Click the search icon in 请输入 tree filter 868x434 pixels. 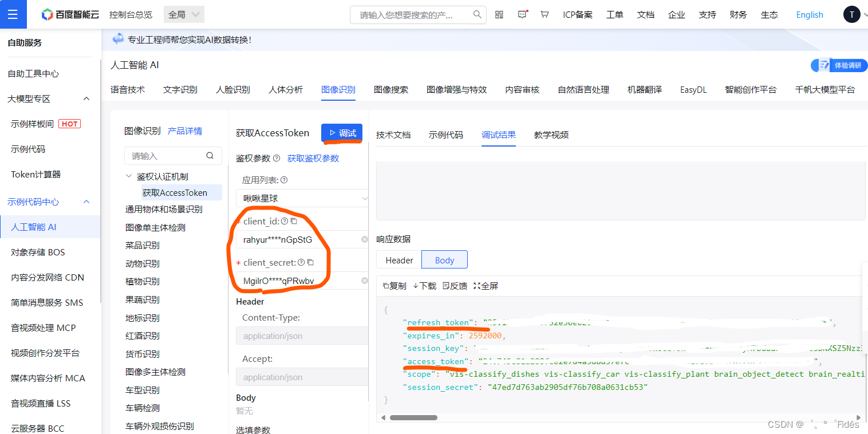(x=210, y=156)
